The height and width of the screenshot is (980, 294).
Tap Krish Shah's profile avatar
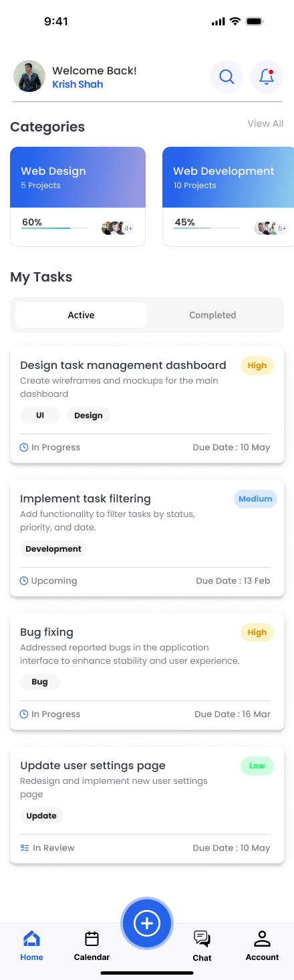(x=29, y=77)
